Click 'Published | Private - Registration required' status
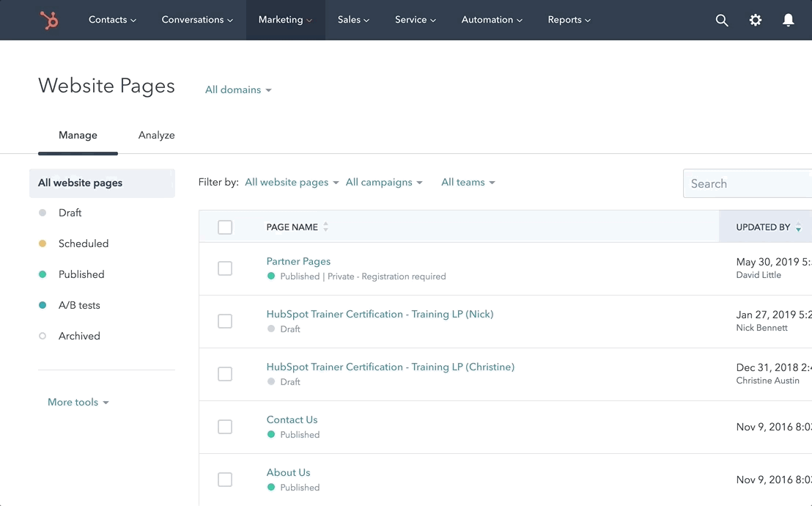This screenshot has width=812, height=506. pos(363,277)
